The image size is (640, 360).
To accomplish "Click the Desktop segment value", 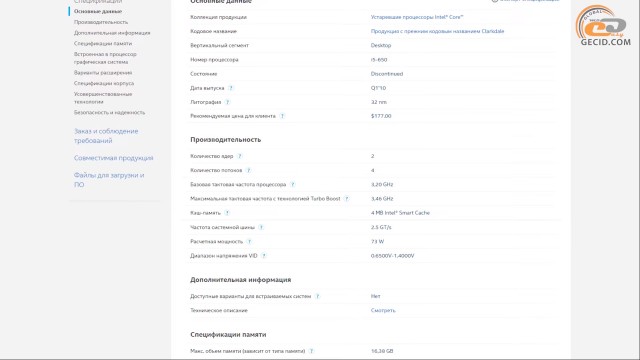I will coord(381,46).
